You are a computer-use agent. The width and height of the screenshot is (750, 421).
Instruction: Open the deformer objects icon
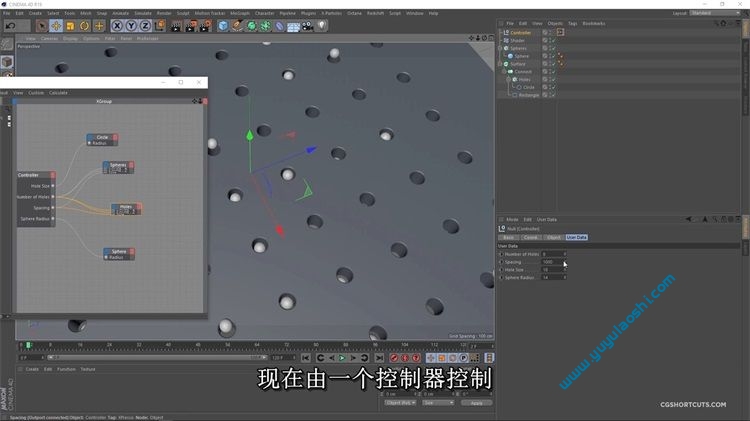click(x=279, y=26)
